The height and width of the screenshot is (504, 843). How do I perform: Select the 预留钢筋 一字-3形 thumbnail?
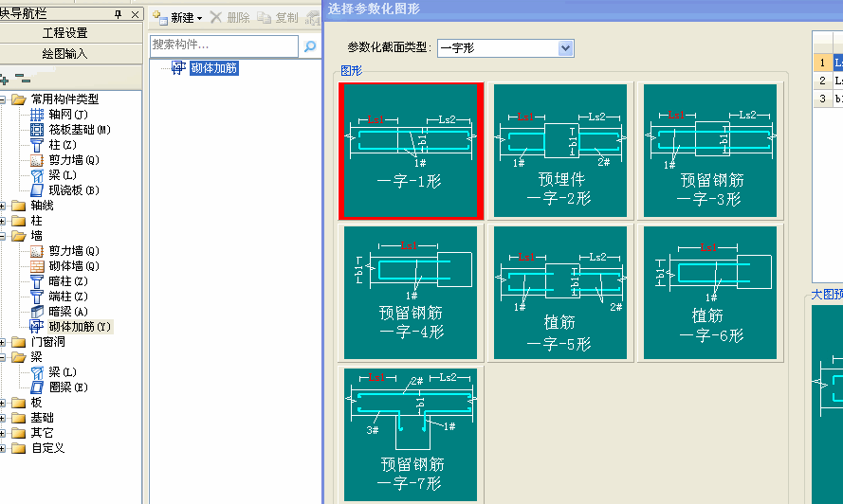710,151
